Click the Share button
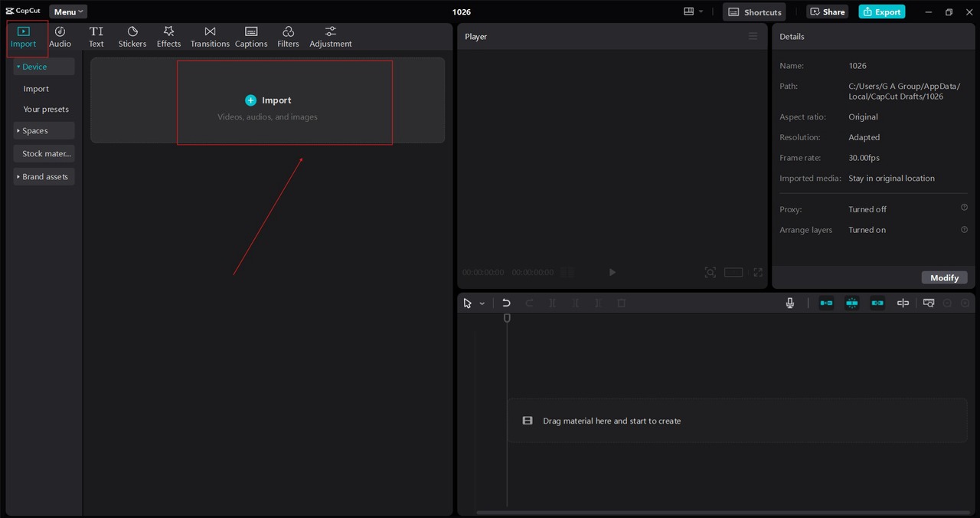The height and width of the screenshot is (518, 980). (828, 11)
